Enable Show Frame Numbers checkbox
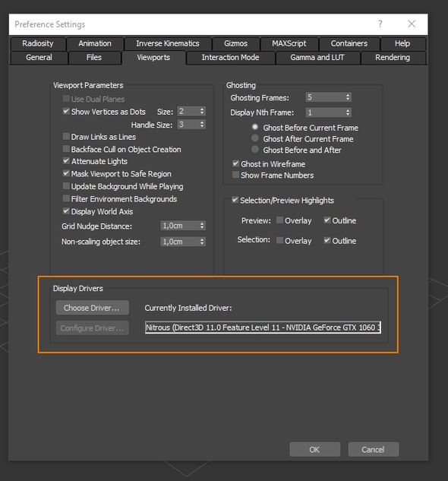448x481 pixels. pos(235,175)
